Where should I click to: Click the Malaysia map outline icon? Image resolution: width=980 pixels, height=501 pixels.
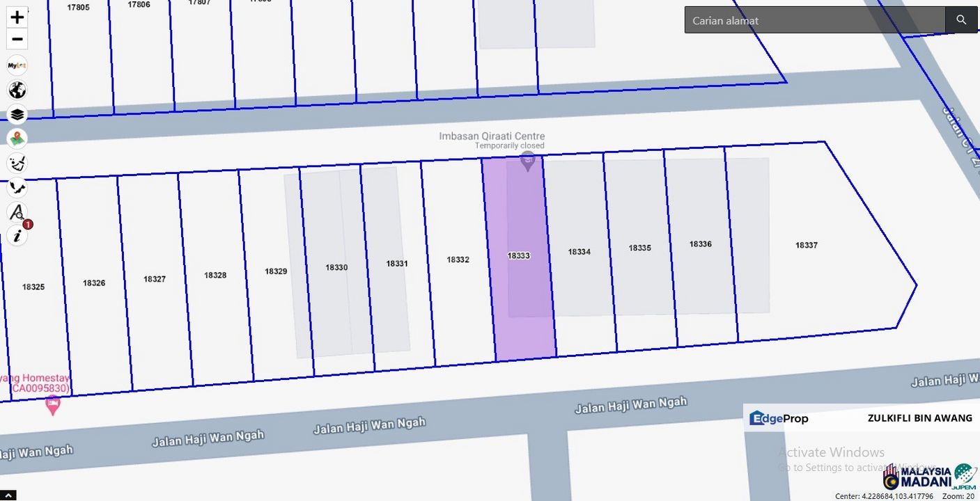coord(17,187)
